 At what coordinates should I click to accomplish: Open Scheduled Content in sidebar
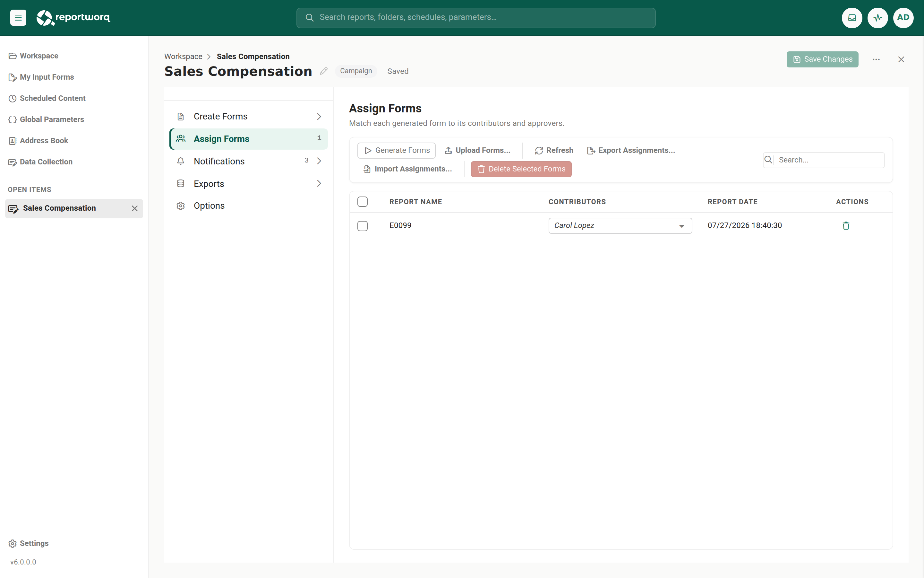47,98
